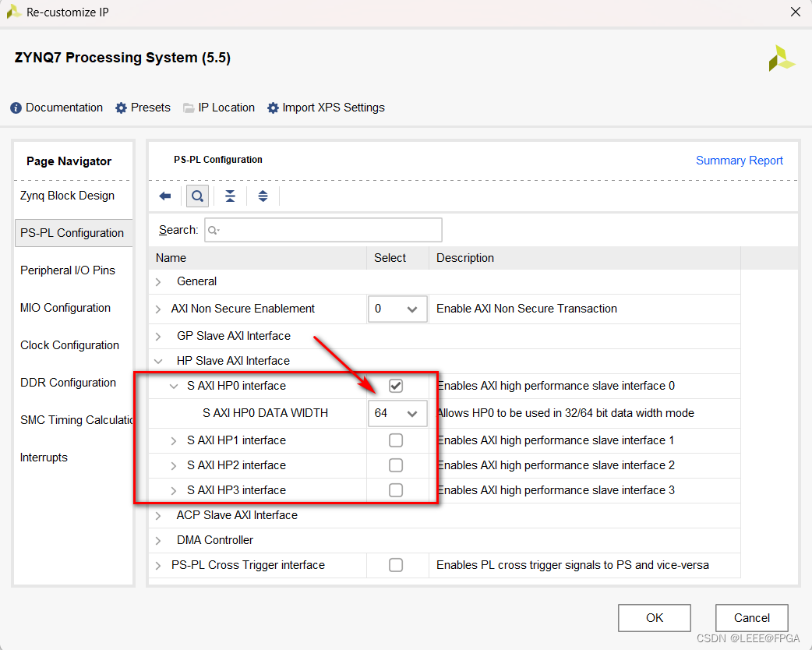Click the collapse all toolbar icon

click(x=231, y=196)
